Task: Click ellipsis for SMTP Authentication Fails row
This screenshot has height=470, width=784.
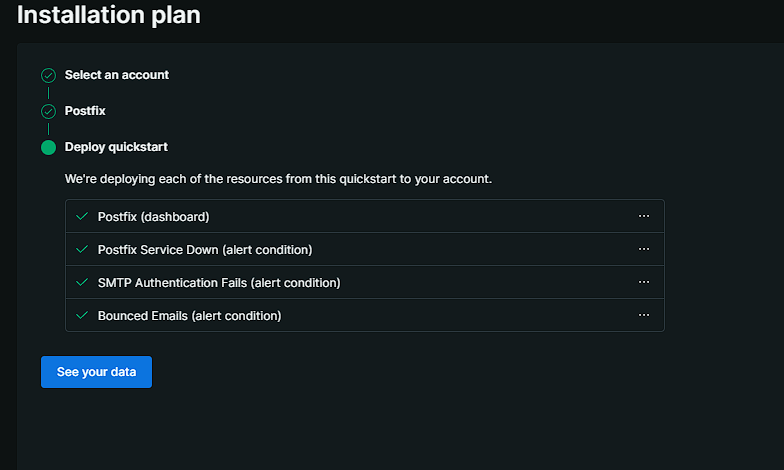Action: click(644, 282)
